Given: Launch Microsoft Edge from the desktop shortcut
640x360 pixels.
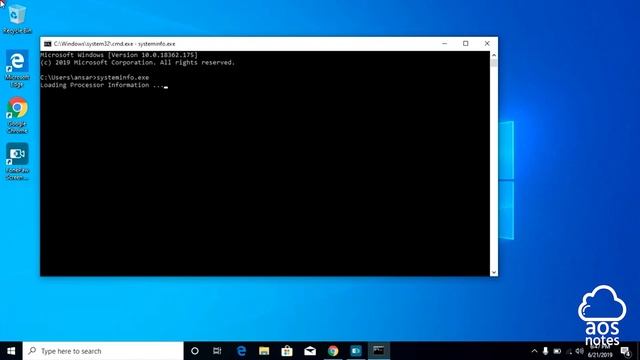Looking at the screenshot, I should click(17, 69).
